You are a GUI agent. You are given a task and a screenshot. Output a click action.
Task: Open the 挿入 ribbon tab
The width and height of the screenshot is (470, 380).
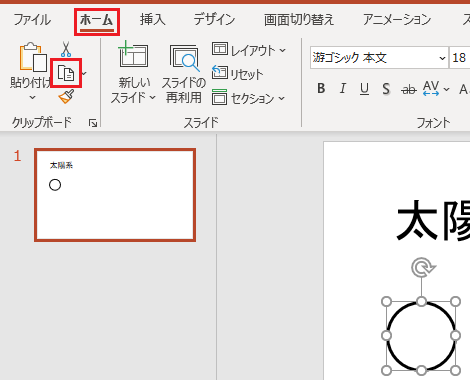(153, 20)
